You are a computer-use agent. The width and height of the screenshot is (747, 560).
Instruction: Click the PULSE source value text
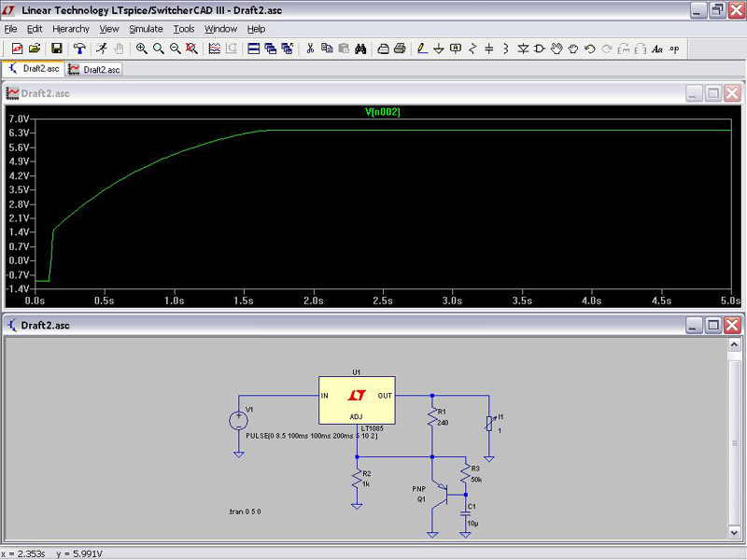pos(312,436)
